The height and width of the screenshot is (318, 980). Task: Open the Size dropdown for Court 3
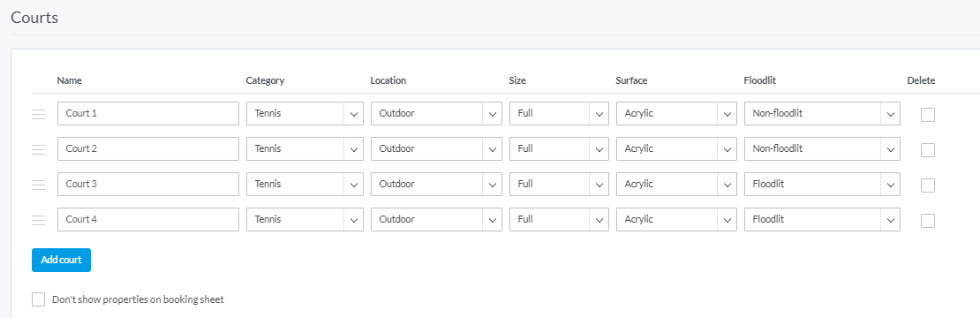[x=559, y=185]
